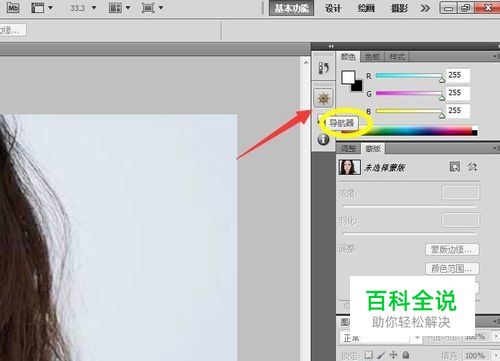Switch to the 调整 tab
This screenshot has width=500, height=361.
pos(349,148)
